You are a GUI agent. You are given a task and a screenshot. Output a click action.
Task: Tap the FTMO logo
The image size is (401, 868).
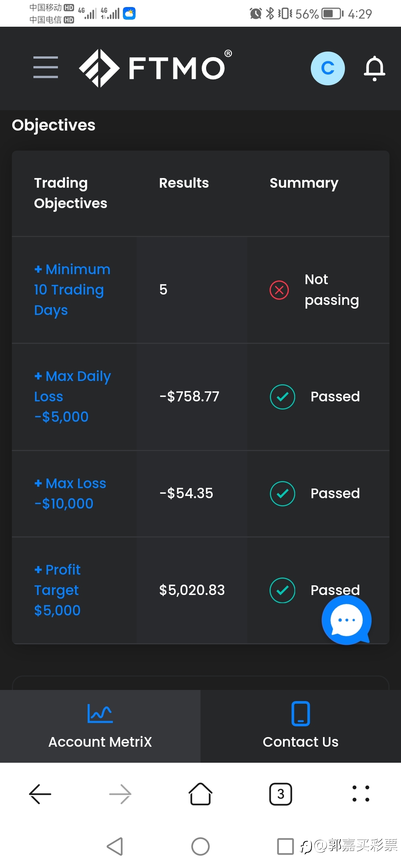click(x=155, y=68)
